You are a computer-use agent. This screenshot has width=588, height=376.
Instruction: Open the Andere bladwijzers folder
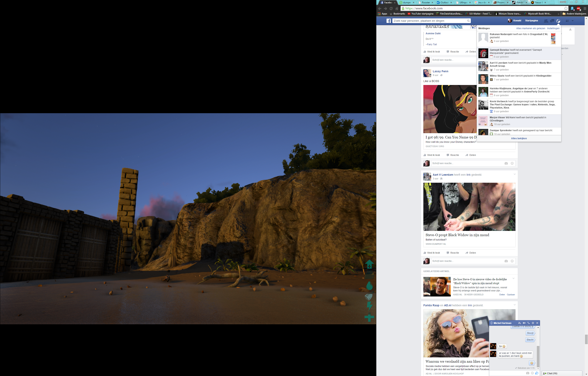pyautogui.click(x=574, y=14)
